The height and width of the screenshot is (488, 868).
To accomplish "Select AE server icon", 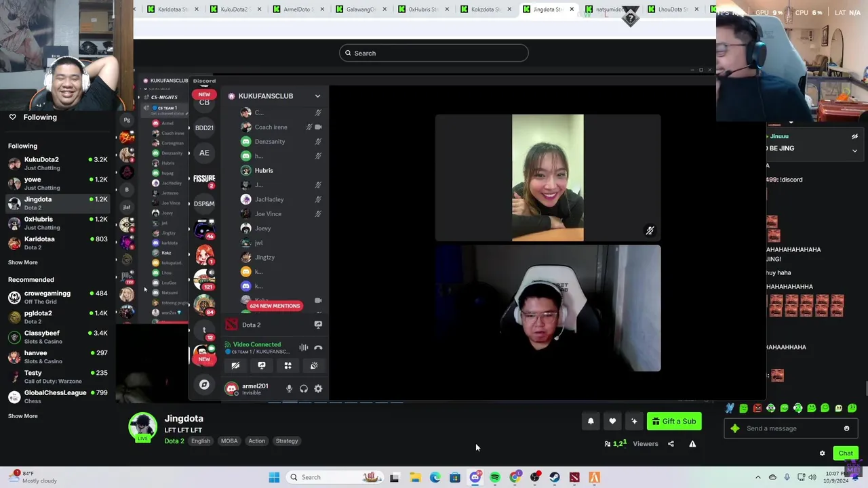I will tap(204, 153).
